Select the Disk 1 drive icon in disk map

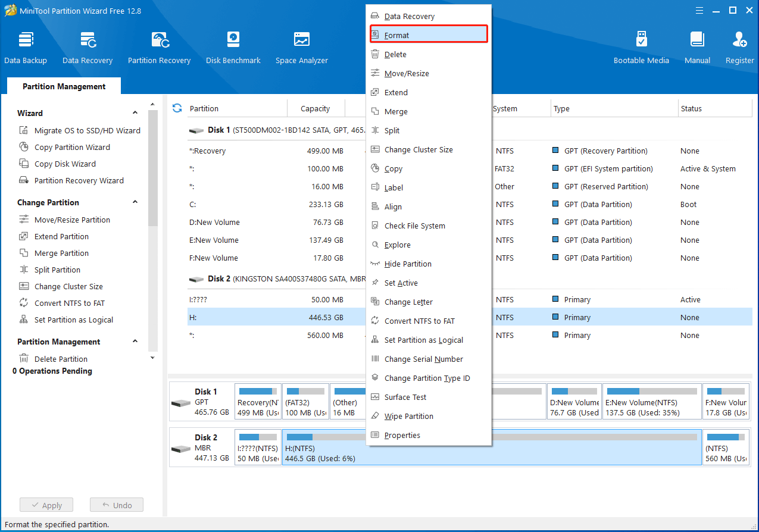click(x=181, y=402)
